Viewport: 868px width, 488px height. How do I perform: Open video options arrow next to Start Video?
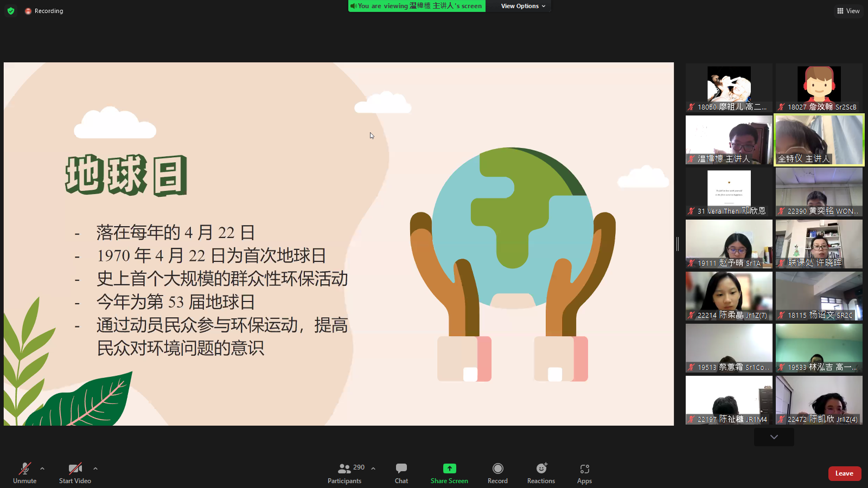95,468
